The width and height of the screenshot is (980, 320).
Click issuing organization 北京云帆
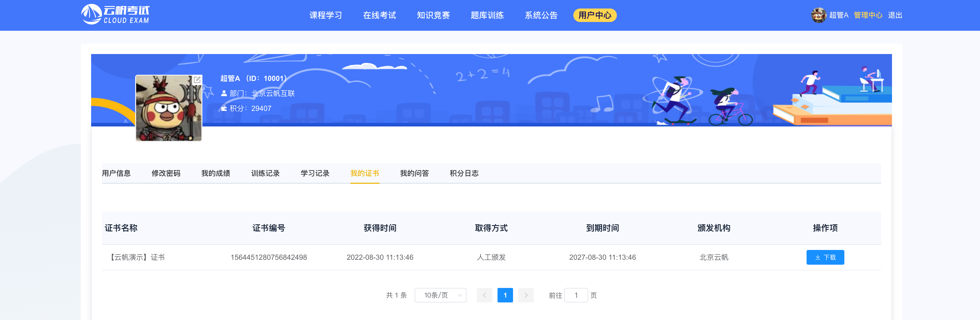pyautogui.click(x=714, y=257)
